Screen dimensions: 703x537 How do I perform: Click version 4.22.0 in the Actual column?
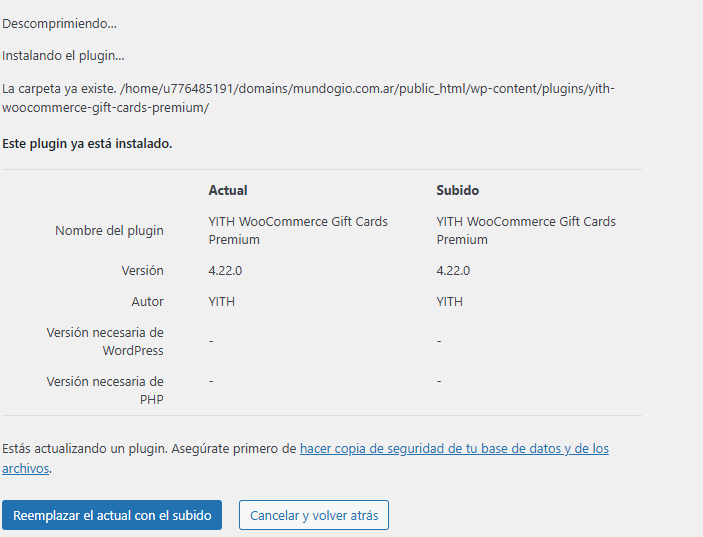227,271
